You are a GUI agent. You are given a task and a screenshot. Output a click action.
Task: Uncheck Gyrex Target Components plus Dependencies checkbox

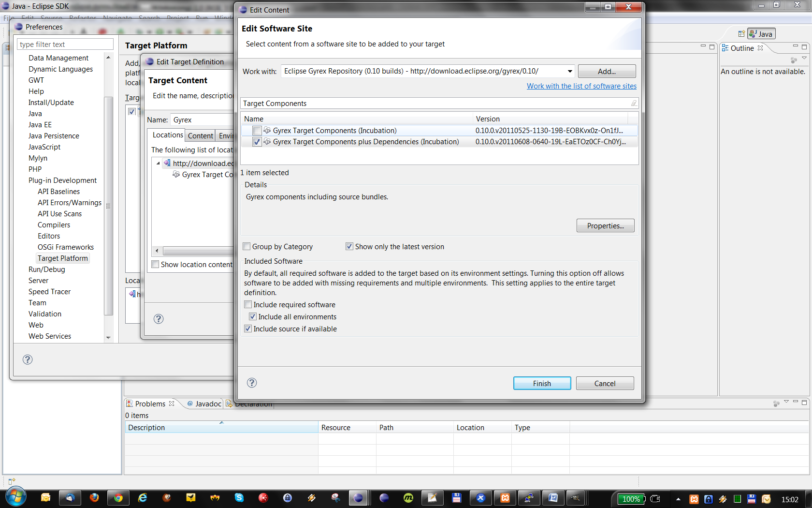click(x=257, y=142)
